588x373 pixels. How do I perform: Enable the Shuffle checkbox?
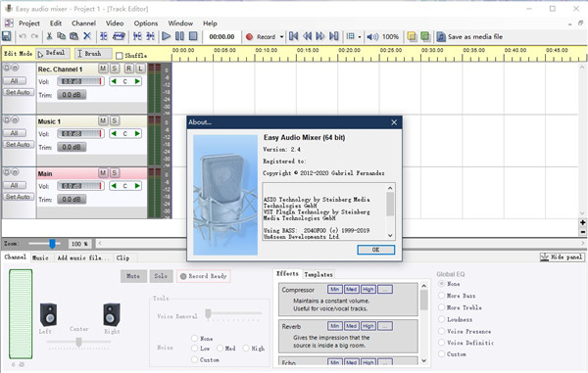tap(120, 56)
